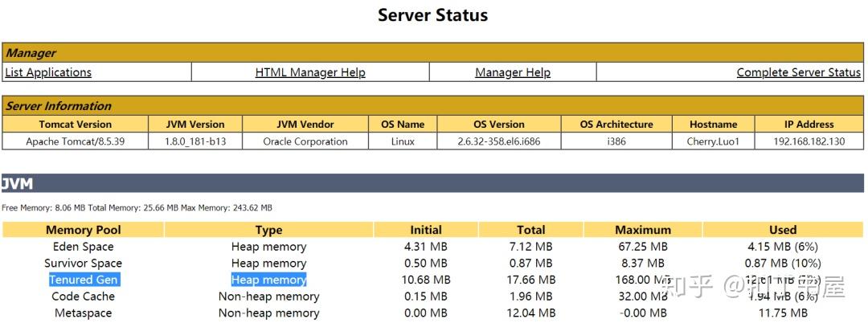868x323 pixels.
Task: Click the Code Cache maximum 32.00 MB
Action: coord(641,296)
